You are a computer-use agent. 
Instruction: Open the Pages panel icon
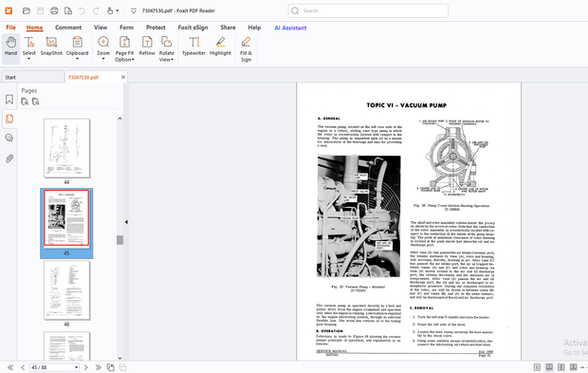tap(9, 119)
